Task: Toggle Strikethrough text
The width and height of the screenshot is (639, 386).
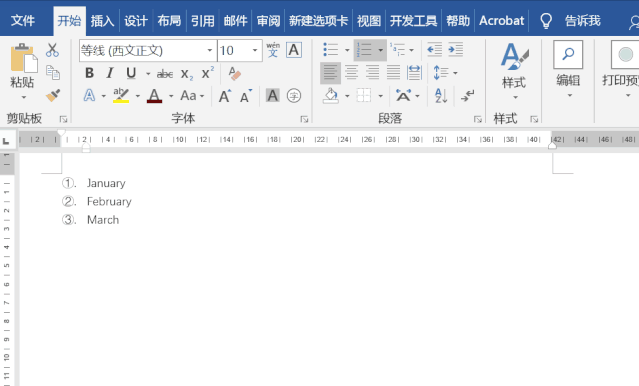Action: (x=165, y=74)
